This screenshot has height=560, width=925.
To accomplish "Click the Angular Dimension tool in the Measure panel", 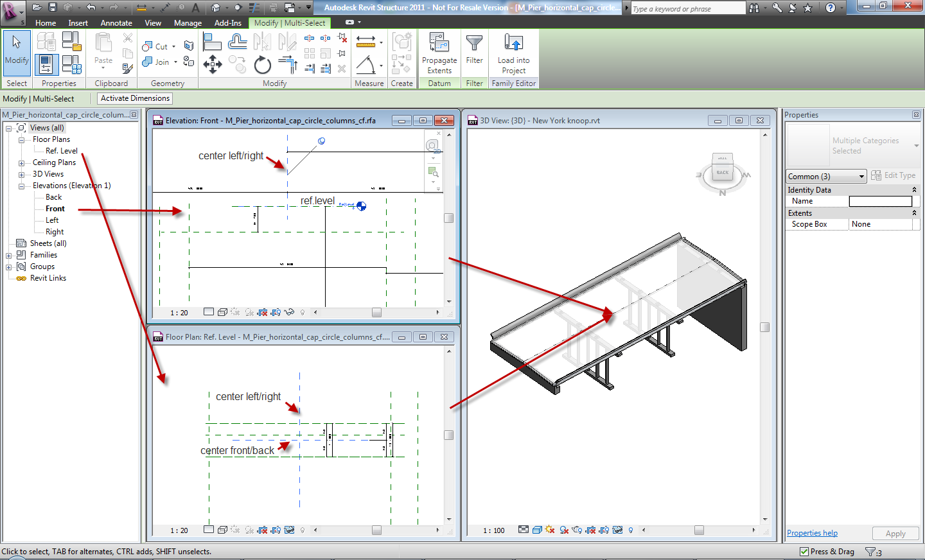I will click(x=366, y=64).
